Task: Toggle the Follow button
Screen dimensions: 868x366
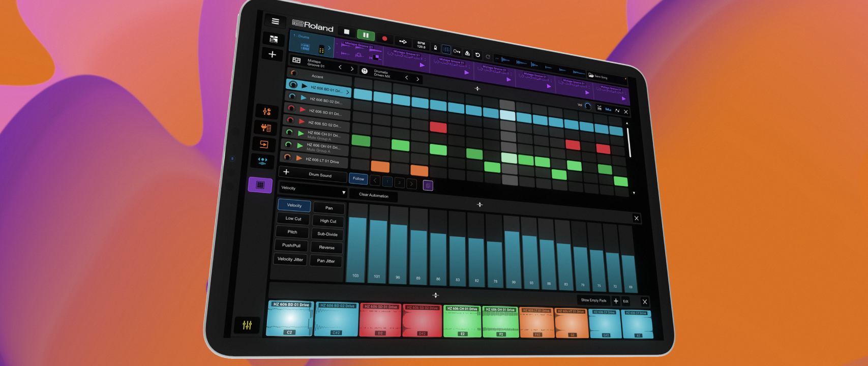Action: [x=358, y=178]
